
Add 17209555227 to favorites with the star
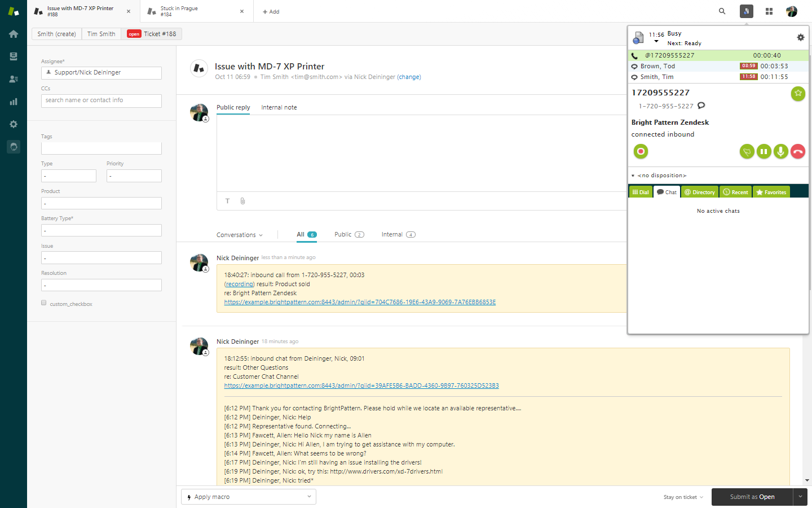[x=798, y=93]
